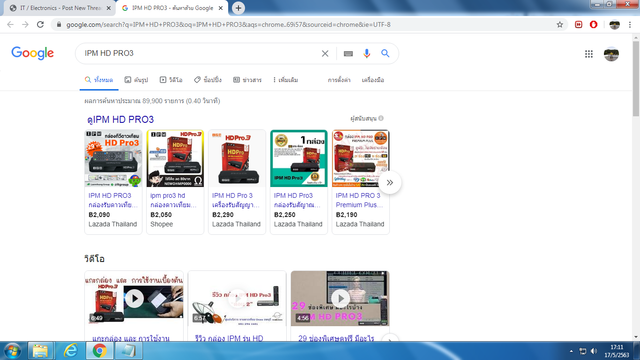The image size is (640, 360).
Task: Open the IPM review video title link
Action: pyautogui.click(x=229, y=338)
